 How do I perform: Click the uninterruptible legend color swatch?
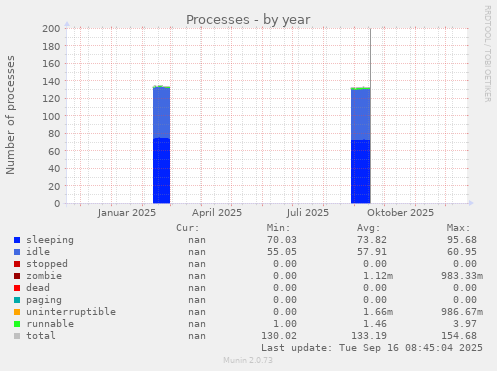(17, 312)
